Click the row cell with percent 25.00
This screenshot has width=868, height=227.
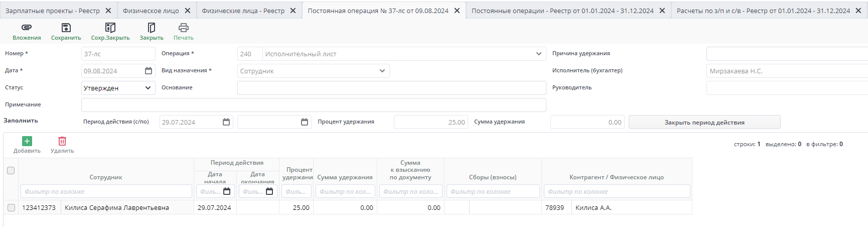click(296, 207)
